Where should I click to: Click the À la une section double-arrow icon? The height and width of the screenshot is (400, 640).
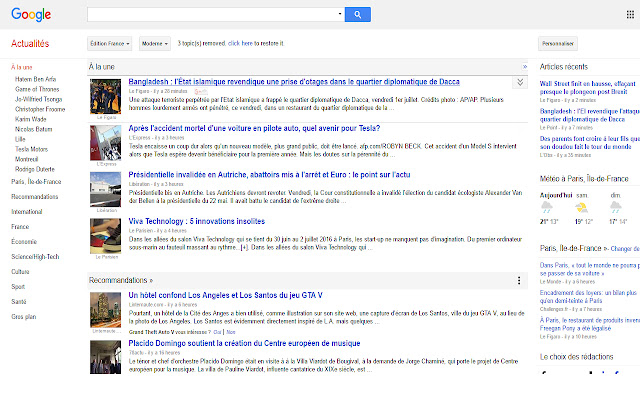coord(524,67)
